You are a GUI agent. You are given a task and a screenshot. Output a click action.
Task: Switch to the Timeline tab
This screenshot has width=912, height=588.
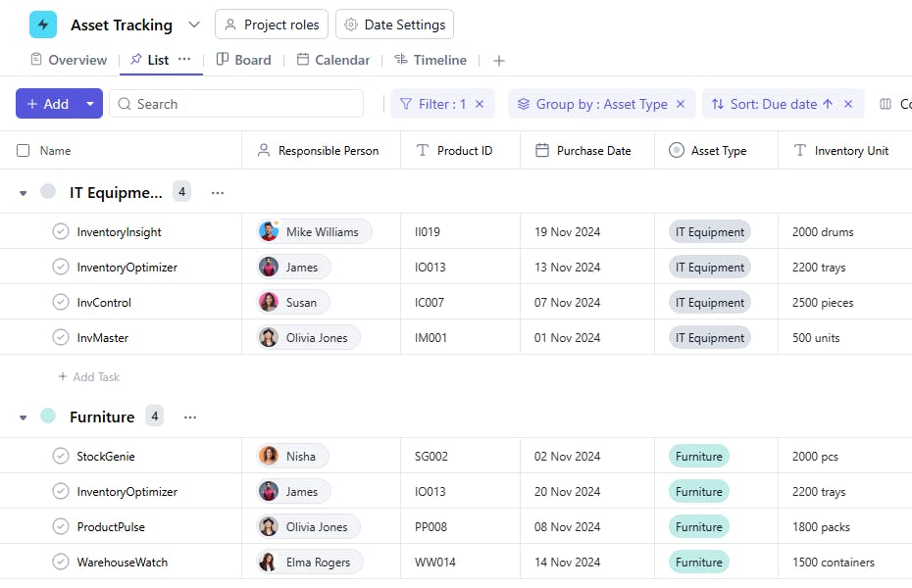(x=430, y=60)
